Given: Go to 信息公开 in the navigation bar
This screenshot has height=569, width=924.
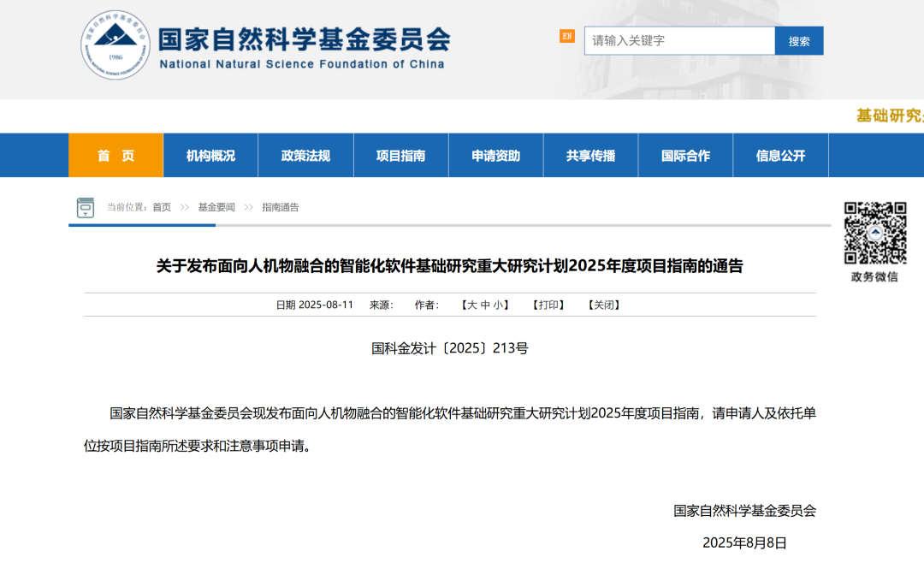Looking at the screenshot, I should [780, 156].
